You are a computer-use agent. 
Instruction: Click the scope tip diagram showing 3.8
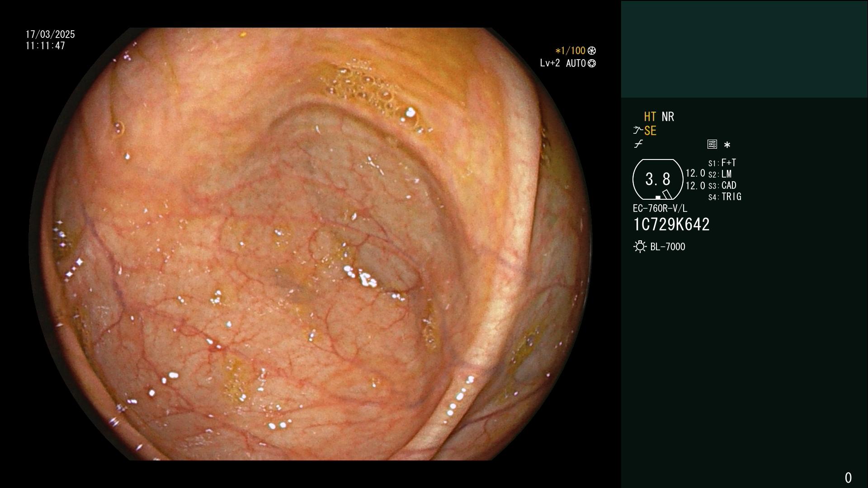658,179
